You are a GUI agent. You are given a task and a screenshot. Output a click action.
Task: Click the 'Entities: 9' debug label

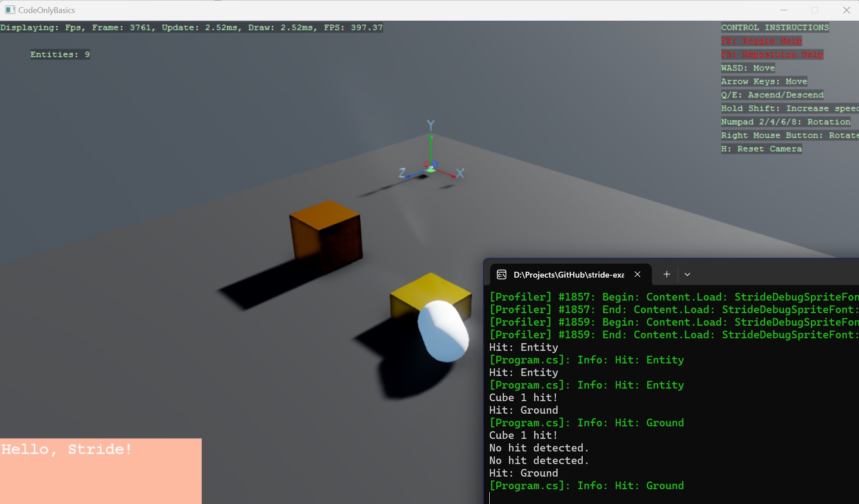[60, 54]
